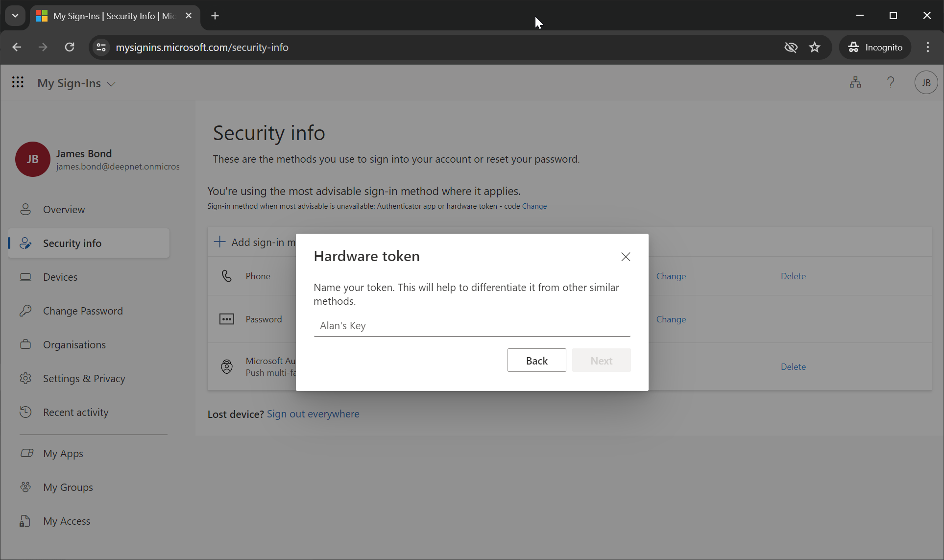
Task: Click the tracking protection eye icon
Action: click(x=791, y=48)
